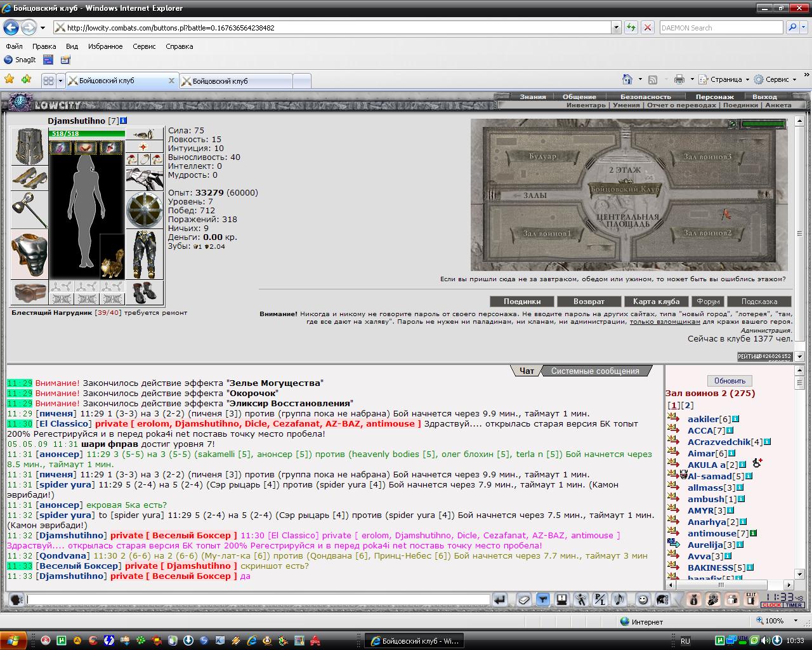
Task: Open the Сервис toolbar menu dropdown
Action: point(795,79)
